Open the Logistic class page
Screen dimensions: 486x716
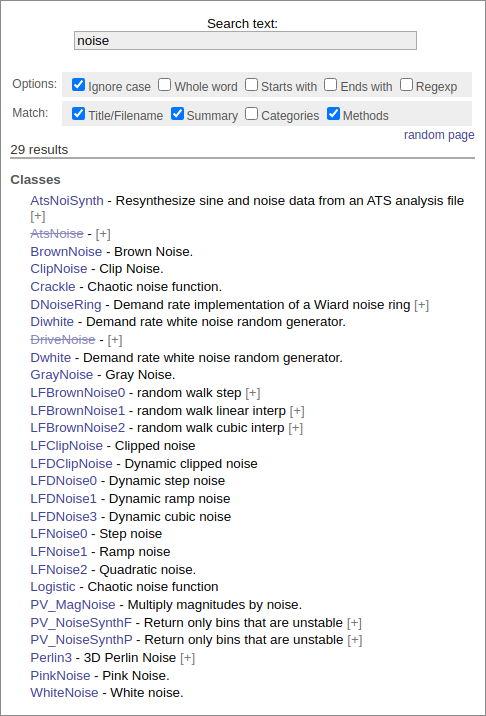tap(53, 587)
